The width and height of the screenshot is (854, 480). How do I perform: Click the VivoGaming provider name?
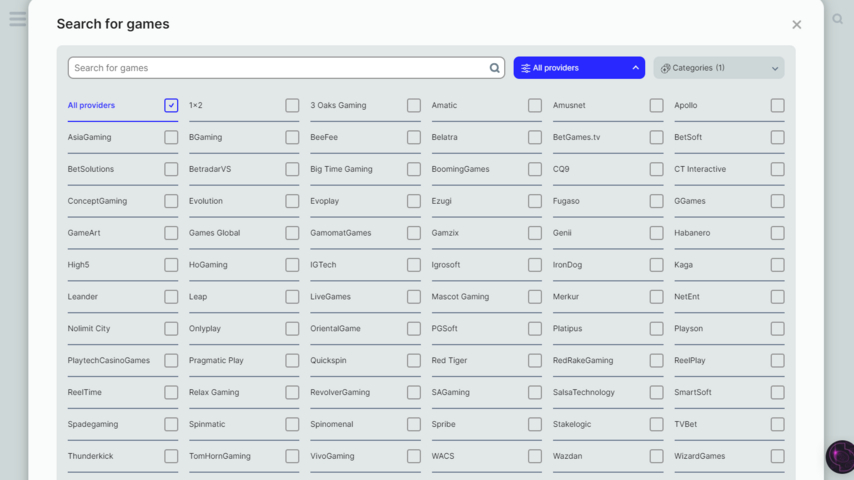[332, 456]
